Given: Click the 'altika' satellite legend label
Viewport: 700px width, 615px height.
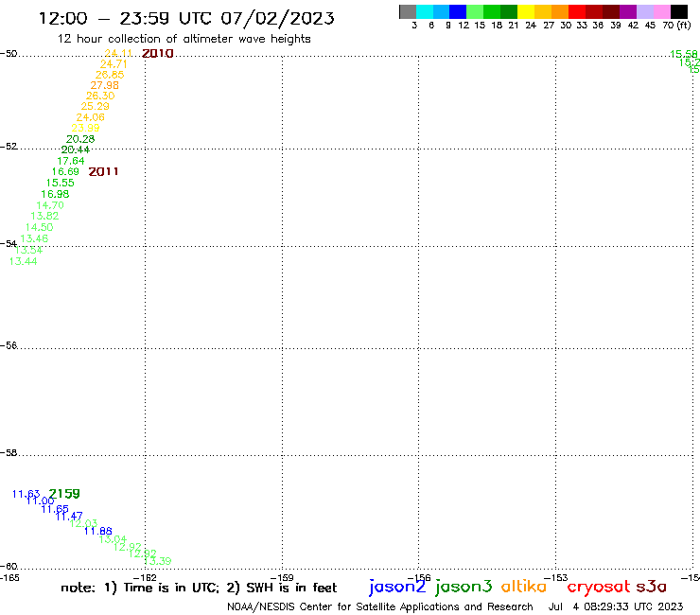Looking at the screenshot, I should 524,586.
